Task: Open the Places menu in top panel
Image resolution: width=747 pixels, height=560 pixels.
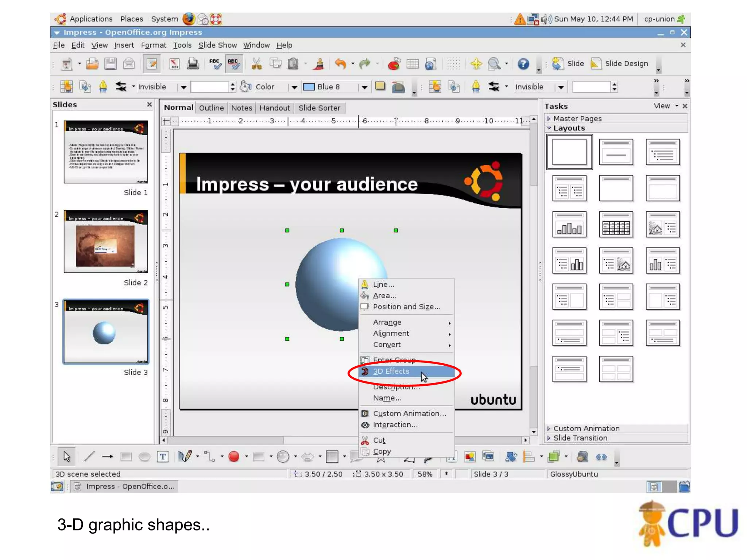Action: coord(132,19)
